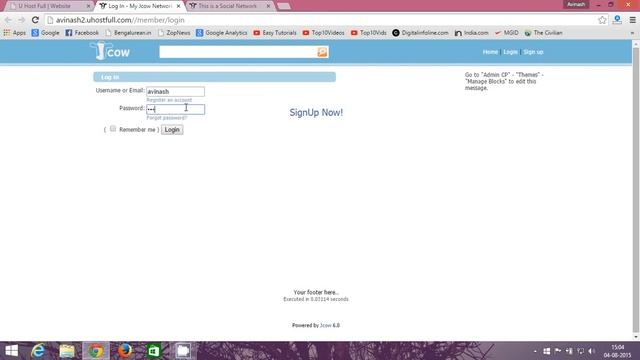
Task: Open the Chrome menu hamburger icon
Action: (x=632, y=20)
